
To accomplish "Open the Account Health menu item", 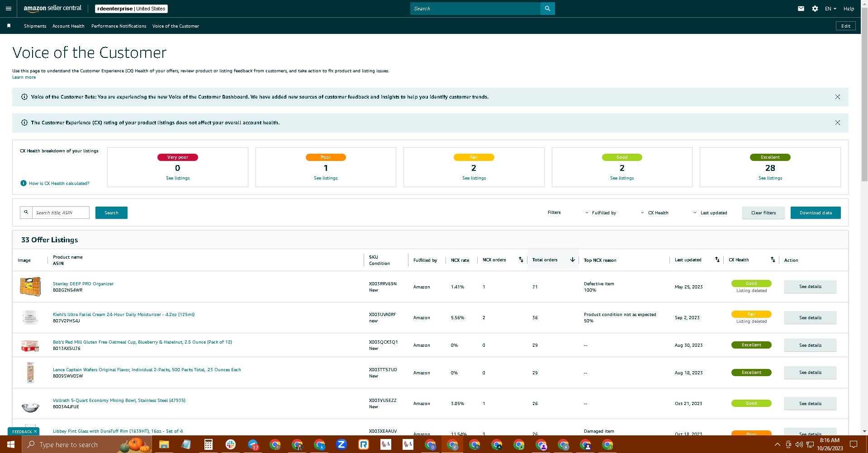I will coord(68,26).
